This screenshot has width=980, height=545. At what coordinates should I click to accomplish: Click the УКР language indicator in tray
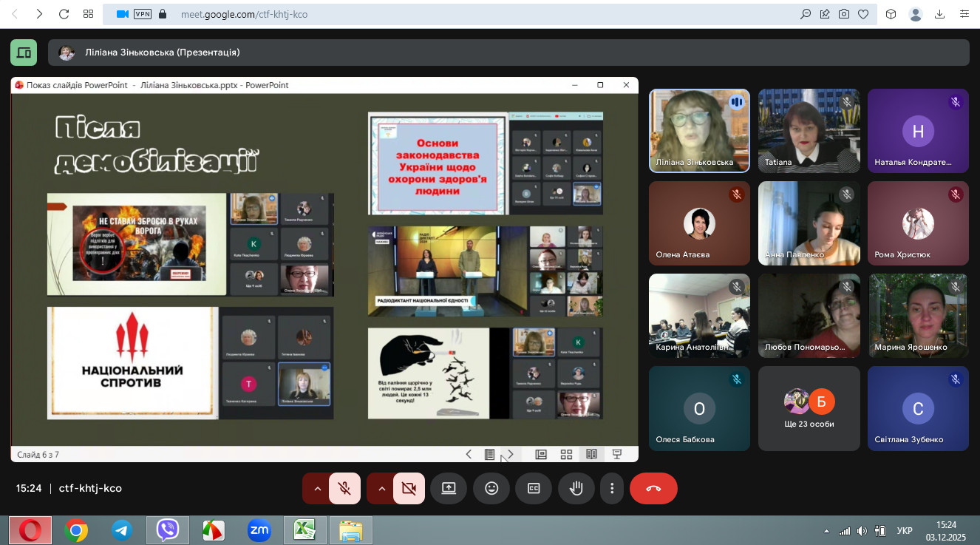(904, 531)
